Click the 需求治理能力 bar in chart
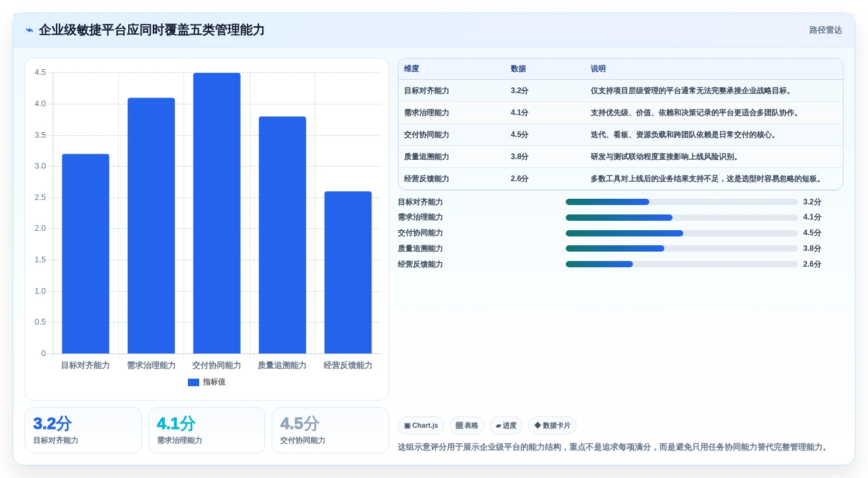 151,226
